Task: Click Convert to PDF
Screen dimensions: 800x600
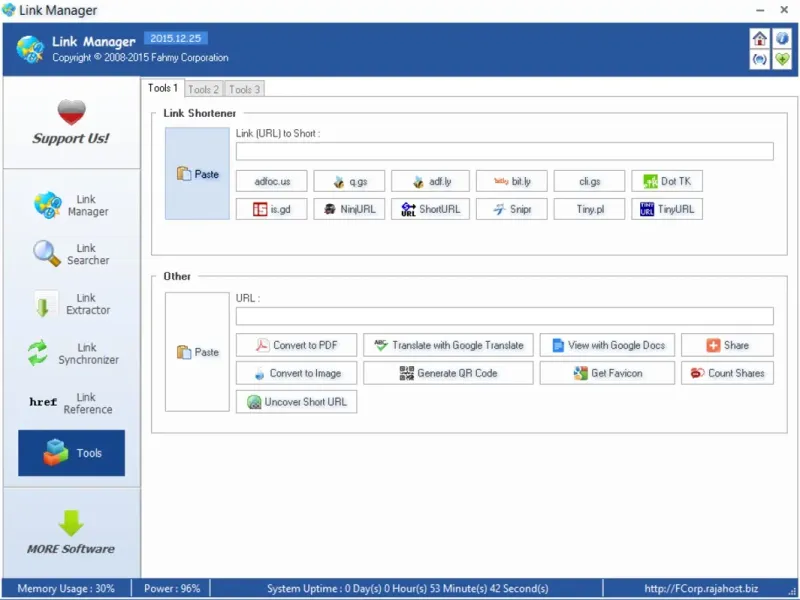Action: tap(296, 345)
